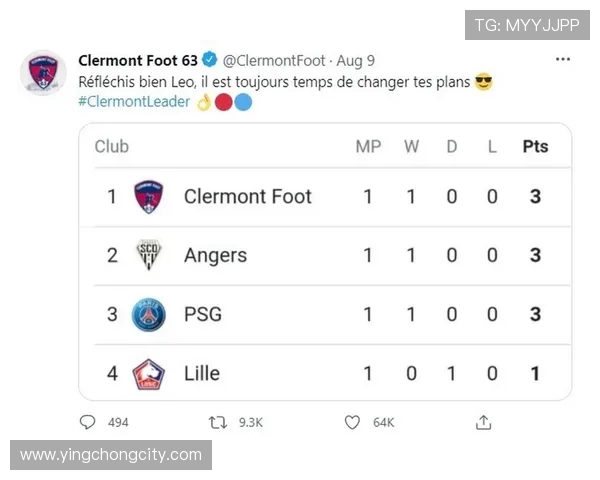Click the Aug 9 tweet timestamp
Viewport: 600px width, 480px height.
(x=355, y=60)
